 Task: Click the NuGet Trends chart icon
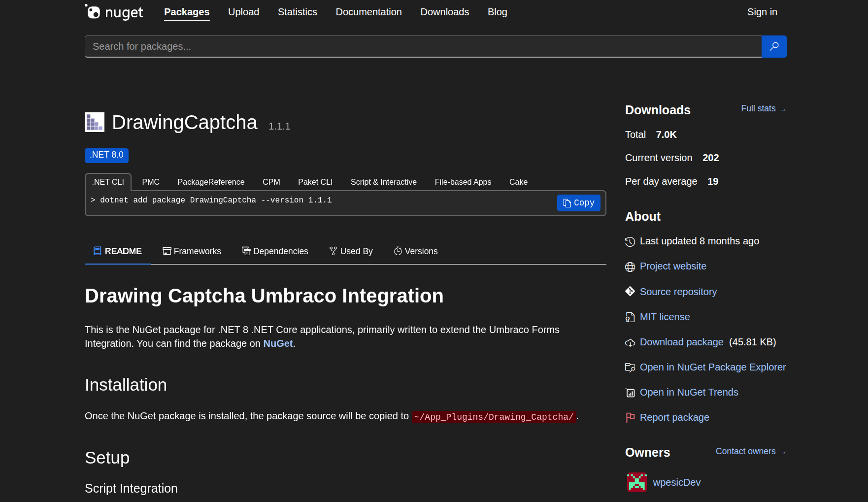point(630,393)
